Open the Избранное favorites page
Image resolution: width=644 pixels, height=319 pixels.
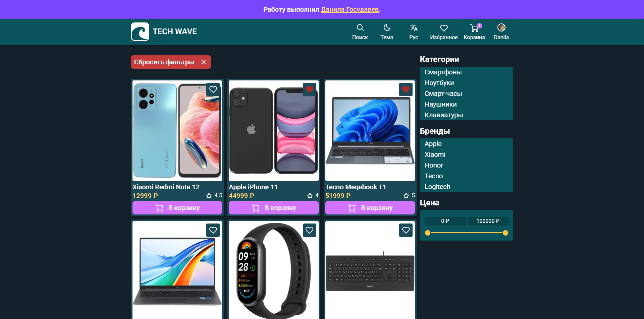click(x=444, y=32)
